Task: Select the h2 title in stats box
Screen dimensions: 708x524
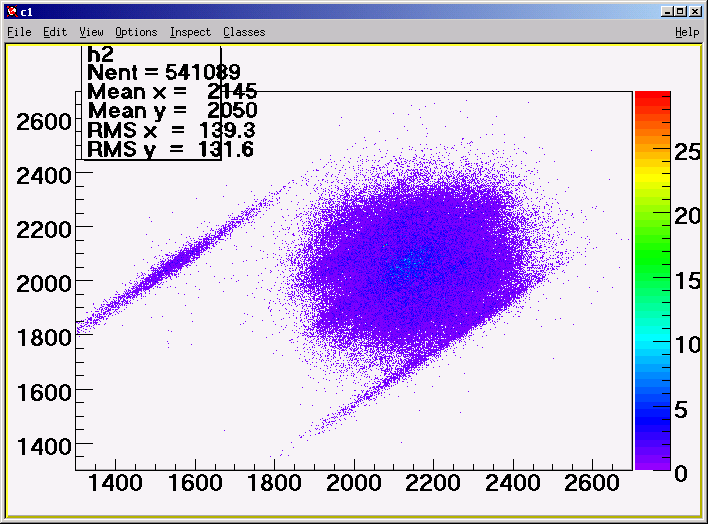Action: tap(100, 55)
